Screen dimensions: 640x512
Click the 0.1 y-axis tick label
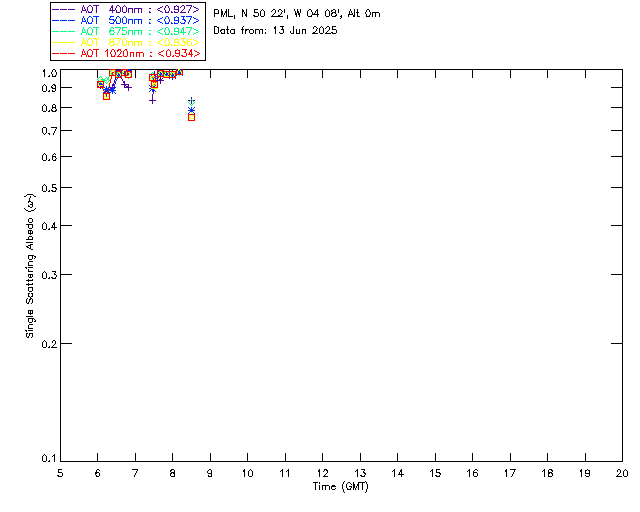49,459
